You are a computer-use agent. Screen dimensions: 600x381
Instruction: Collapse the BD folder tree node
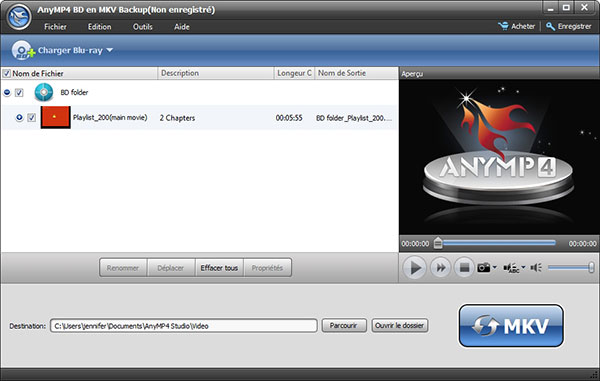click(x=7, y=93)
